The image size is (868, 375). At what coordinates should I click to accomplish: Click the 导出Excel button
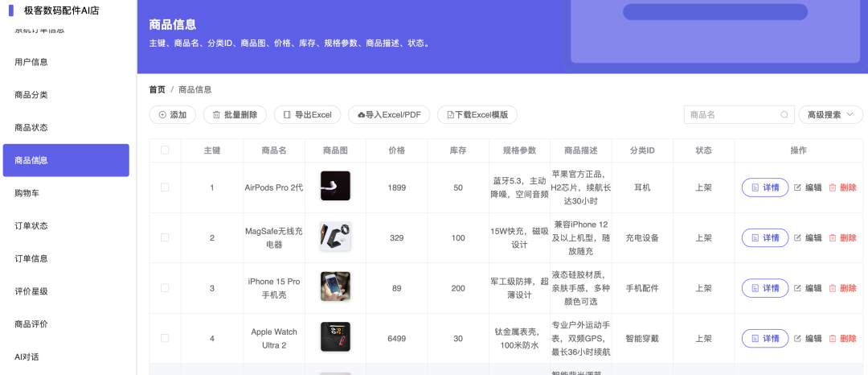pyautogui.click(x=307, y=114)
